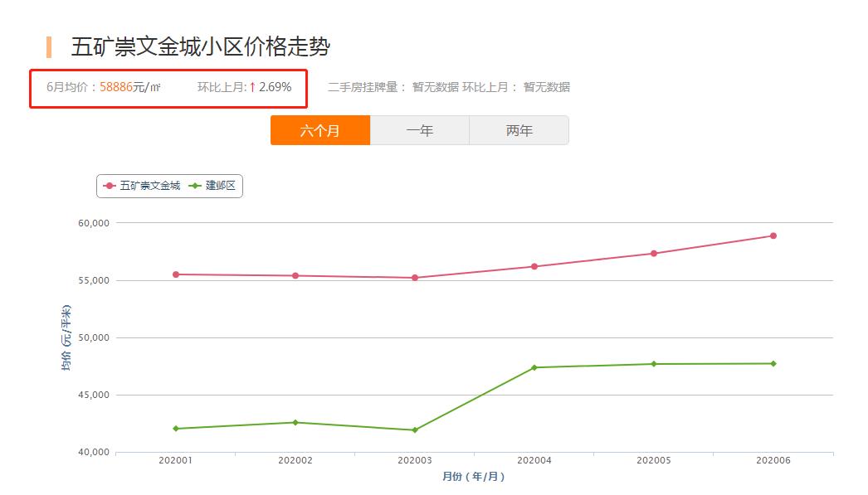
Task: Click the first green data point at 202001
Action: pos(175,428)
